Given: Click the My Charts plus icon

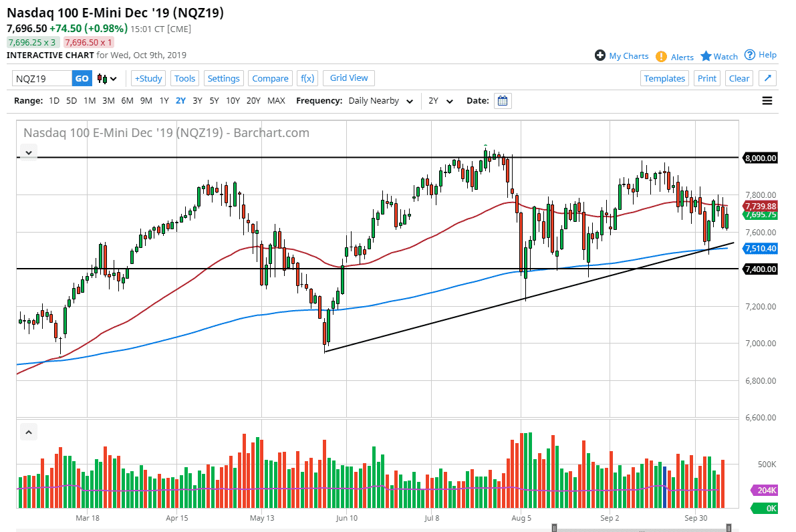Looking at the screenshot, I should click(600, 55).
